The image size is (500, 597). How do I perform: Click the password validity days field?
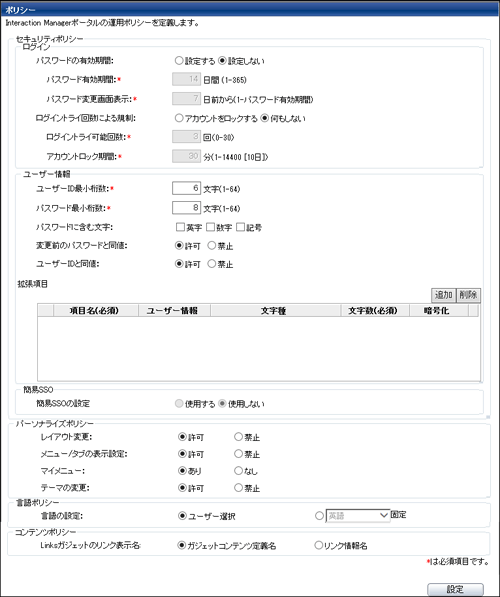click(x=186, y=79)
